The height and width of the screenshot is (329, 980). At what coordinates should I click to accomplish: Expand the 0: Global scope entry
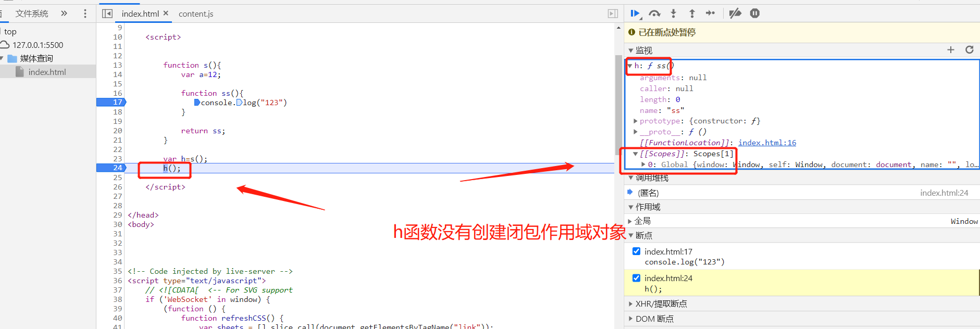[x=643, y=164]
